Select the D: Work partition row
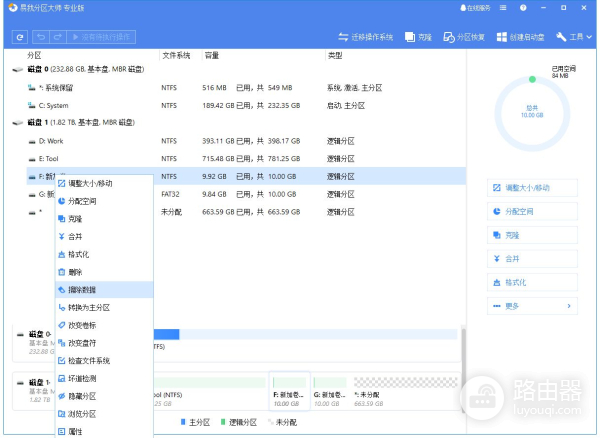This screenshot has height=438, width=600. point(246,141)
